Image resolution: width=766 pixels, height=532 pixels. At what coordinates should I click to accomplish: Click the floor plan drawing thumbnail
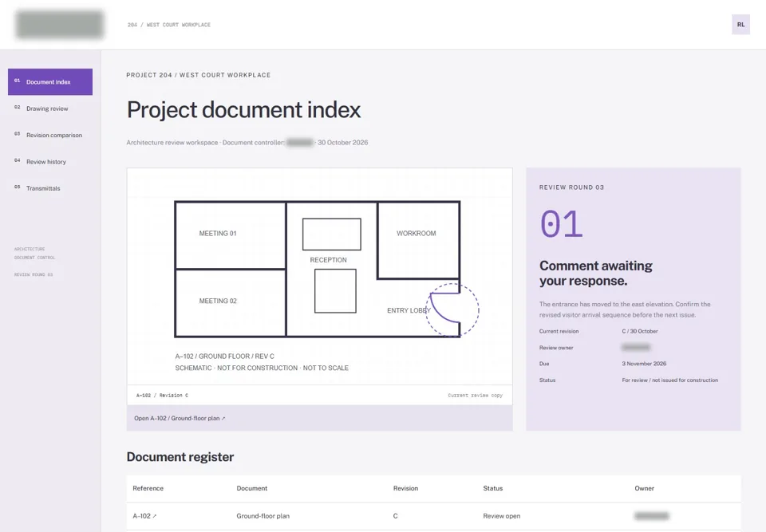point(319,277)
